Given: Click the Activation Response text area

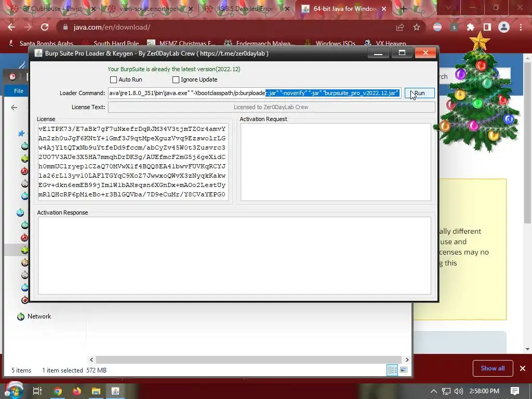Looking at the screenshot, I should pyautogui.click(x=234, y=256).
